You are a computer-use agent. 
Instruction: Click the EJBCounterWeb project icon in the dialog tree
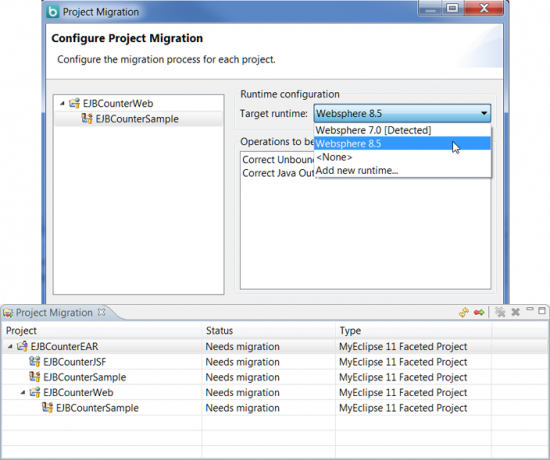[x=74, y=103]
